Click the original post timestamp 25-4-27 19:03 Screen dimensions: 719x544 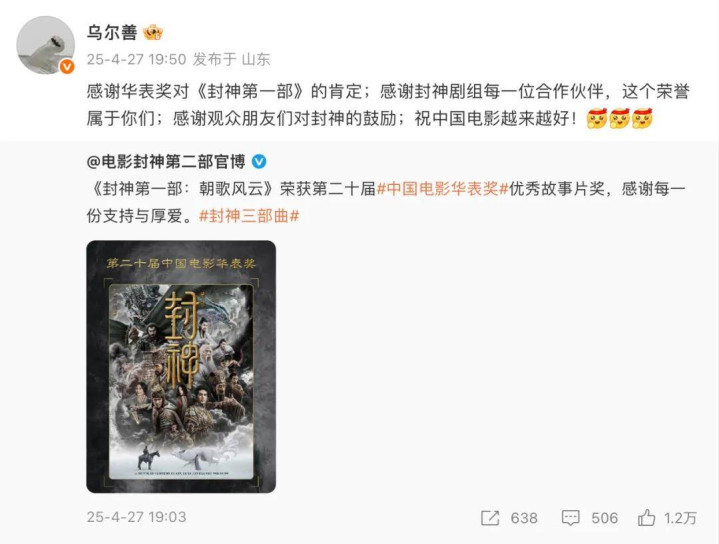[137, 517]
